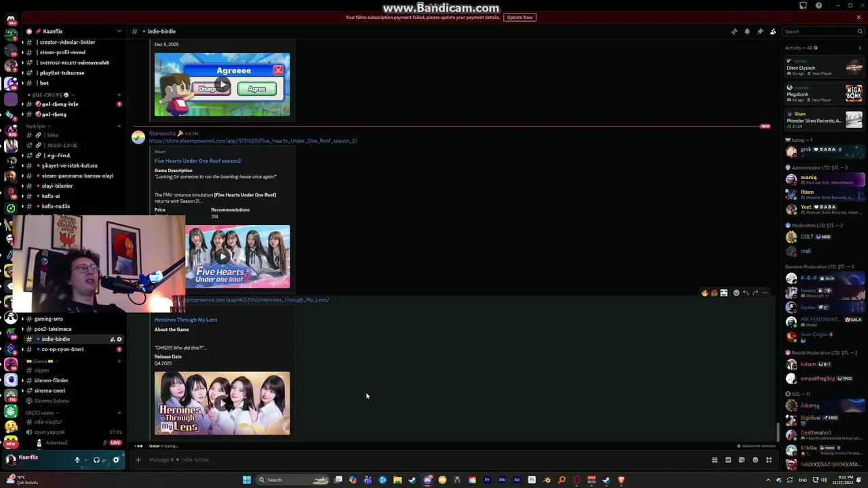Viewport: 868px width, 488px height.
Task: View Disco Elysium activity card
Action: click(825, 67)
